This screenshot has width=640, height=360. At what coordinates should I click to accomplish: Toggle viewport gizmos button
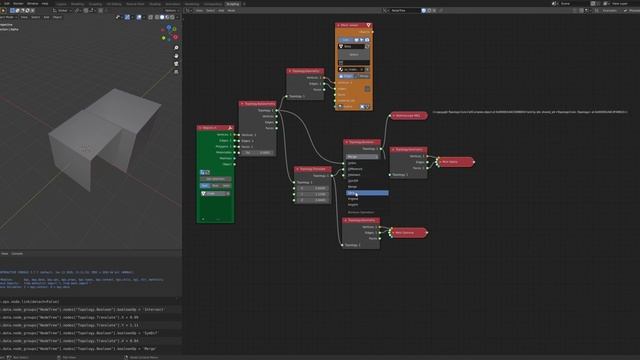point(127,17)
